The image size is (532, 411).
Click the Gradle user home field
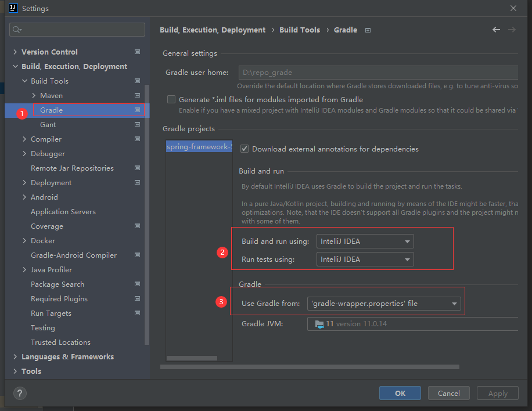coord(378,73)
